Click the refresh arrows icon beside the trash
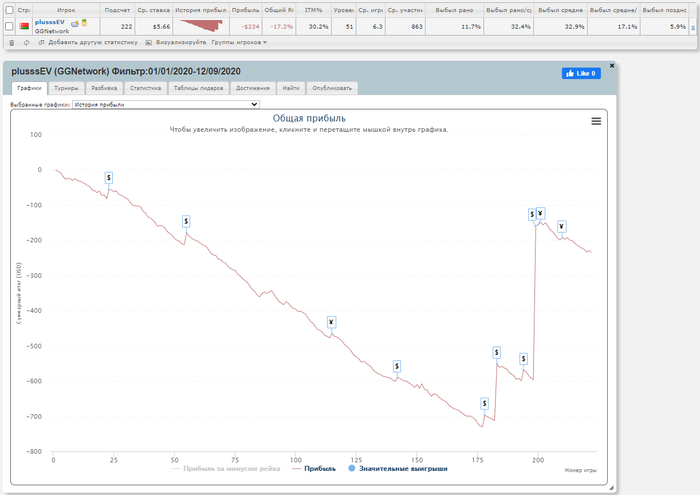Screen dimensions: 700x495 pos(26,42)
